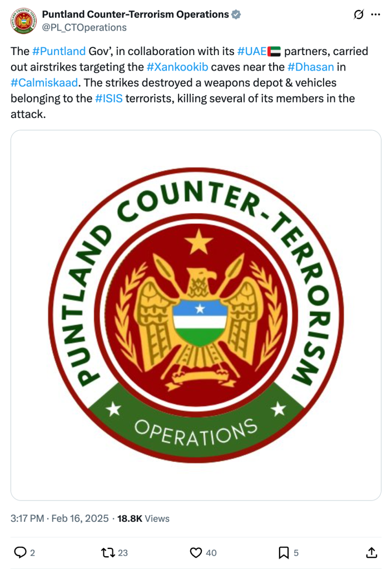Click the reply comment icon
The width and height of the screenshot is (392, 569).
tap(21, 552)
